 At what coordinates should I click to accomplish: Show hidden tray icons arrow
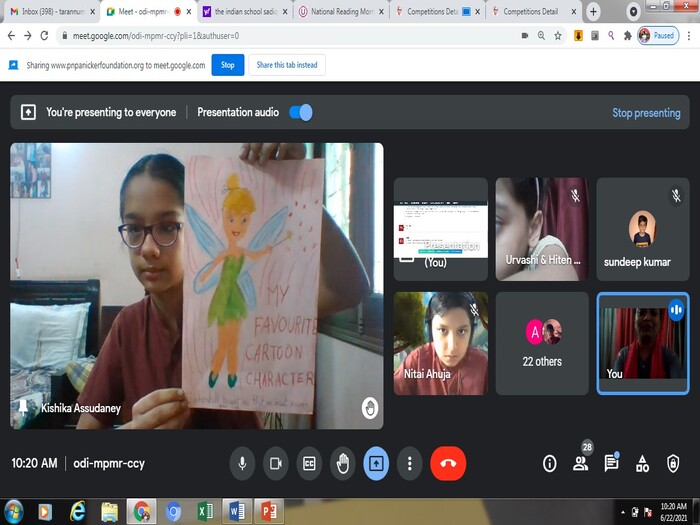pos(622,512)
